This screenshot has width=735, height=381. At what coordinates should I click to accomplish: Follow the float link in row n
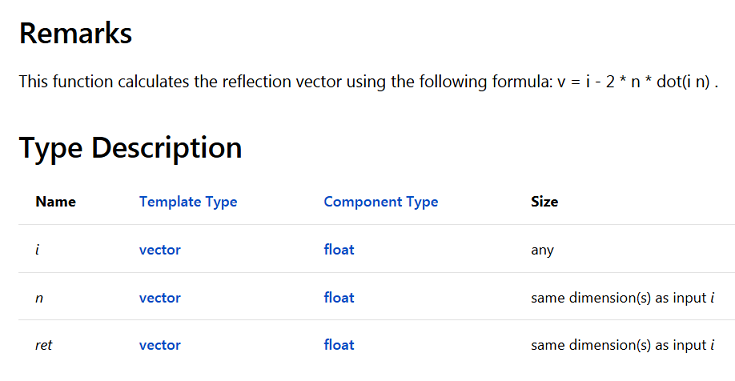tap(339, 298)
